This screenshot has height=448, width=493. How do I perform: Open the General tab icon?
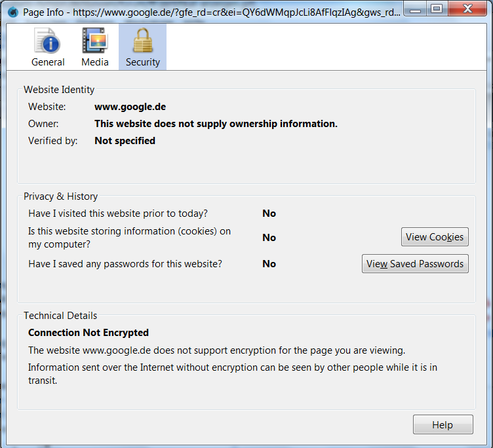pos(48,41)
